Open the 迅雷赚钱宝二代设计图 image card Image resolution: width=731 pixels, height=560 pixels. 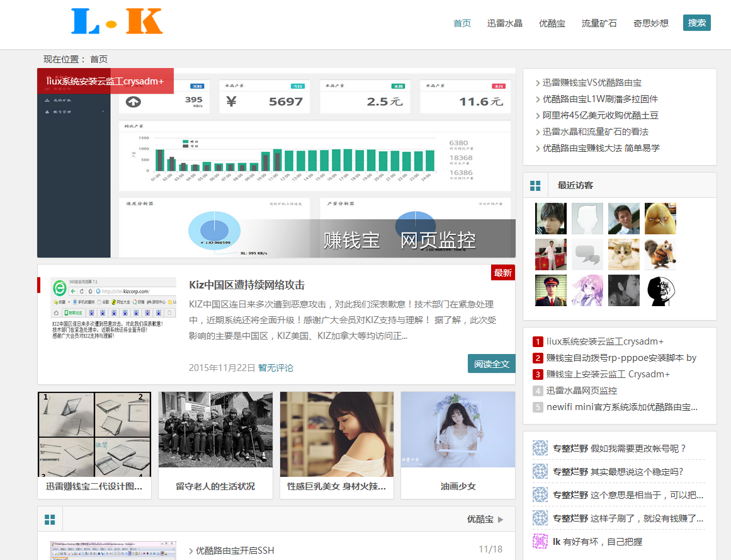pyautogui.click(x=94, y=434)
